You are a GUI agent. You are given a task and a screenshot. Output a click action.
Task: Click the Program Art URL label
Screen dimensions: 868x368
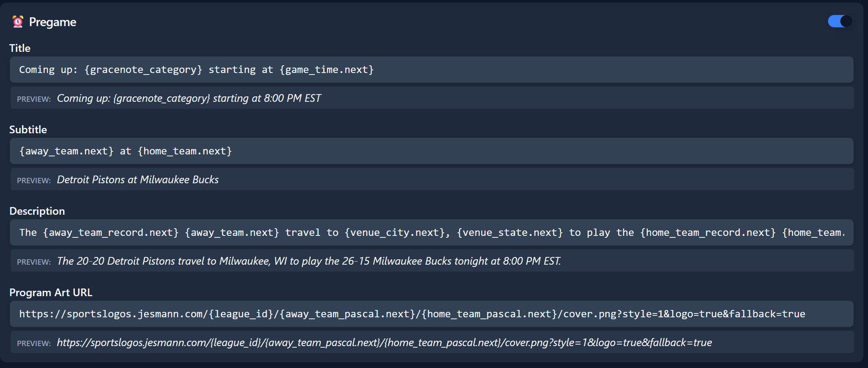click(51, 293)
